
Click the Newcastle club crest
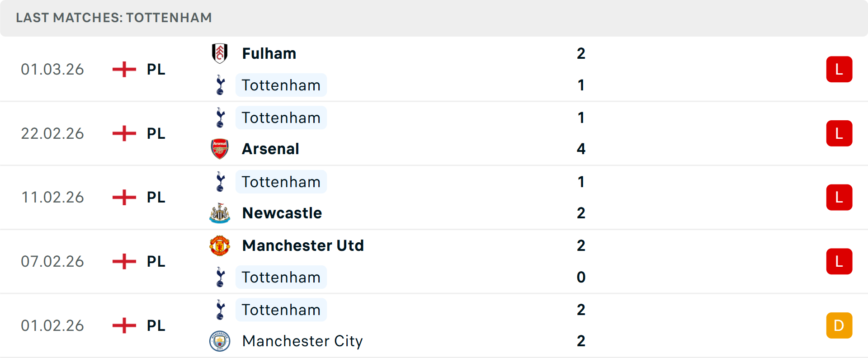pyautogui.click(x=220, y=213)
